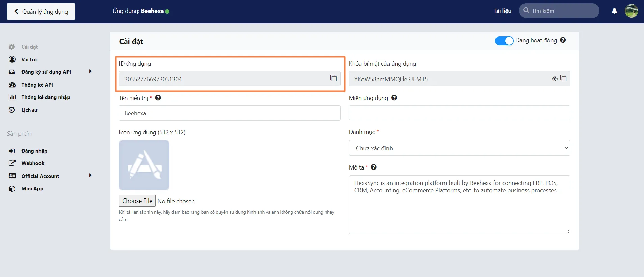
Task: Copy the app secret key
Action: click(563, 78)
